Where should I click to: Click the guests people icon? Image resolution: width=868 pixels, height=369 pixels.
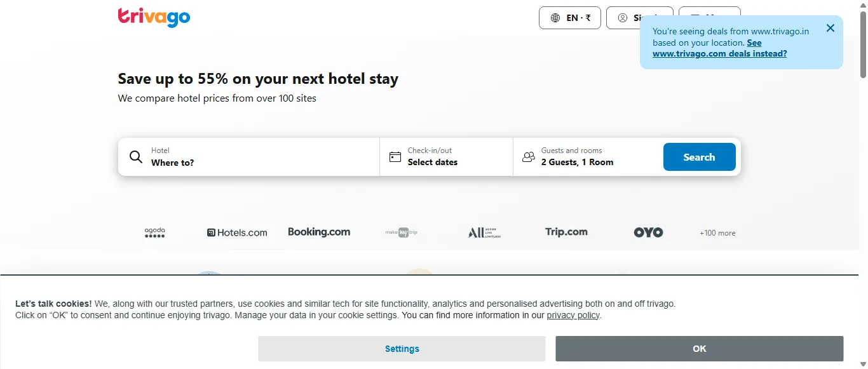point(529,157)
